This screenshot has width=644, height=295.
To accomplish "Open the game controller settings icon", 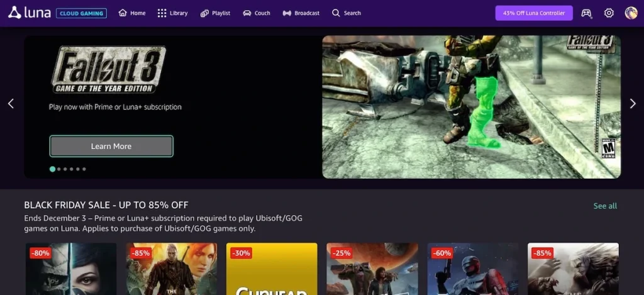I will coord(586,13).
